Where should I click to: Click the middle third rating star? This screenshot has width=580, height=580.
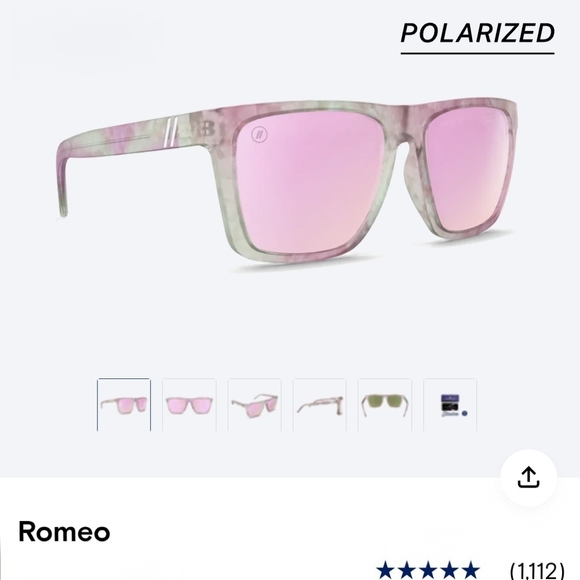tap(428, 570)
